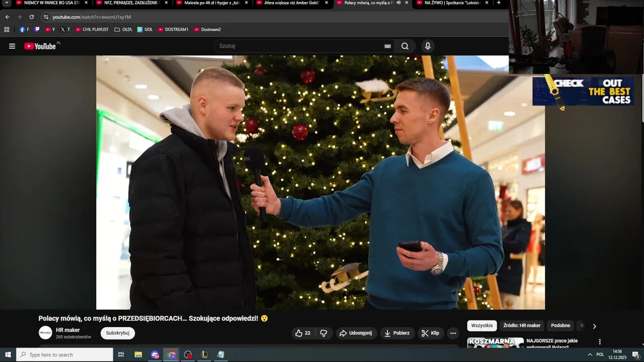Go to the YouTube home logo
The height and width of the screenshot is (362, 644).
[40, 46]
